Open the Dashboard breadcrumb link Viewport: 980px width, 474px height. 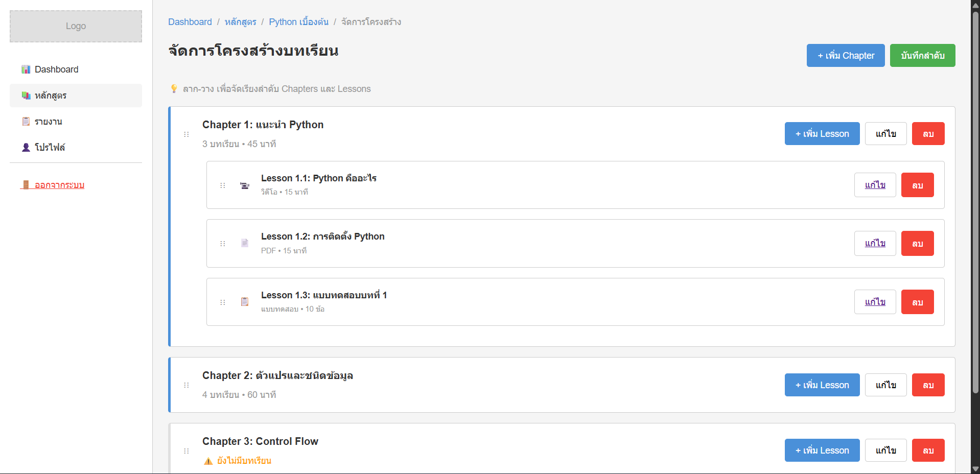coord(190,21)
